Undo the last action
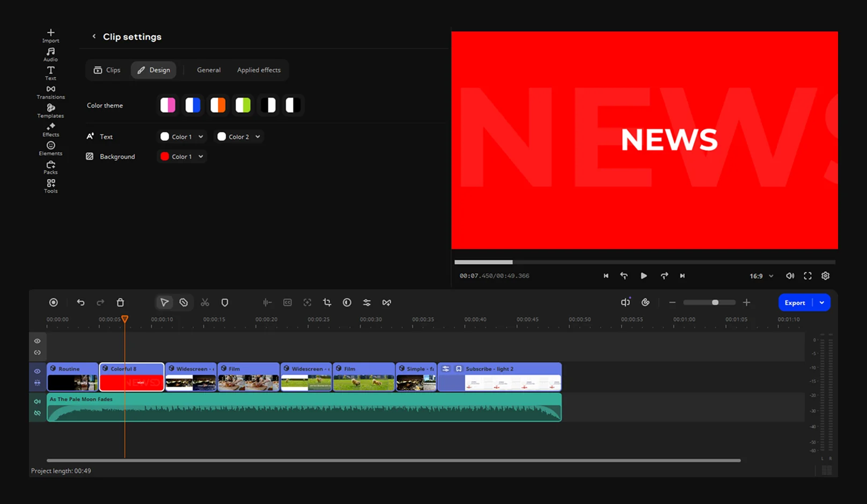The image size is (867, 504). [80, 302]
